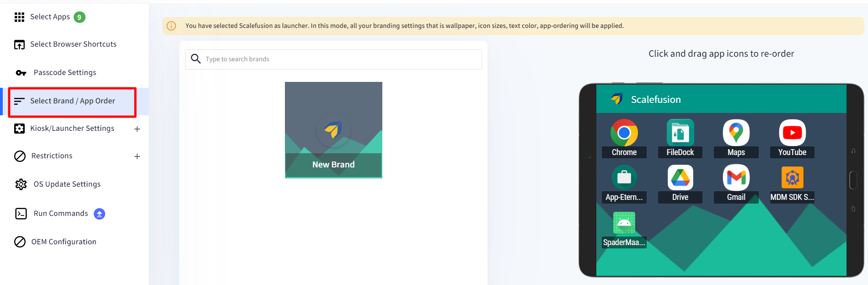Click the App-Etern... briefcase app icon
Viewport: 868px width, 285px height.
(624, 177)
